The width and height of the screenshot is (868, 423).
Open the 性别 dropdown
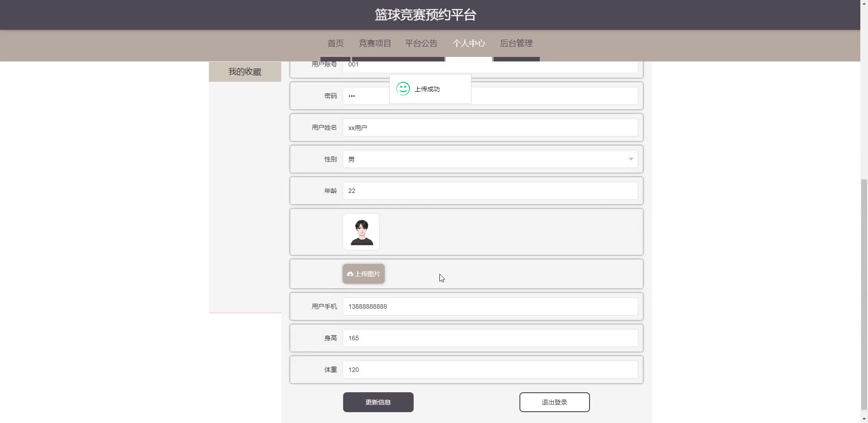click(x=491, y=159)
